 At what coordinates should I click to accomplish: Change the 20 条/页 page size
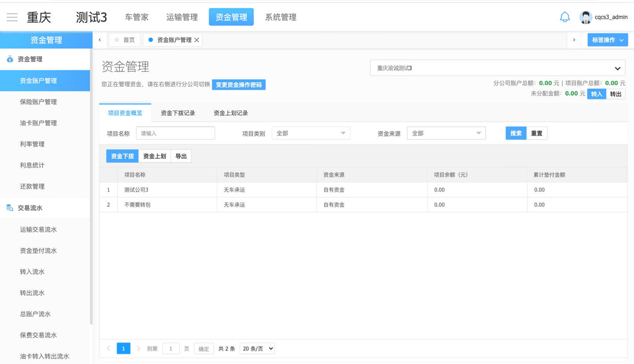257,349
